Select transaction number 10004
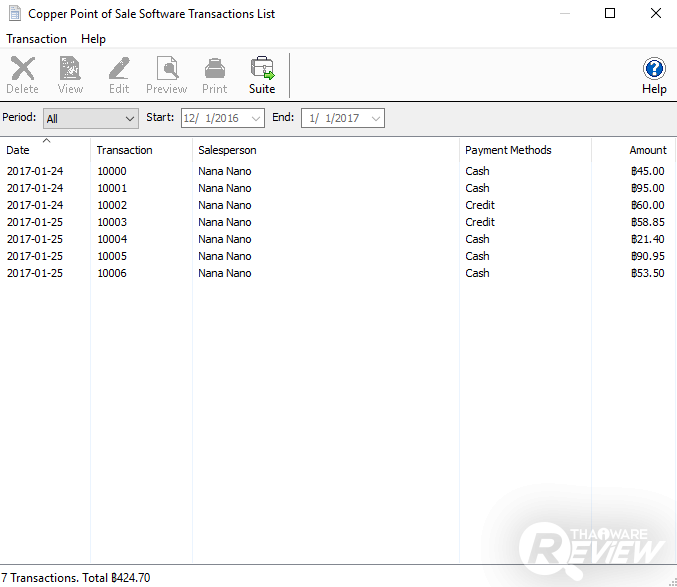677x587 pixels. (x=112, y=239)
